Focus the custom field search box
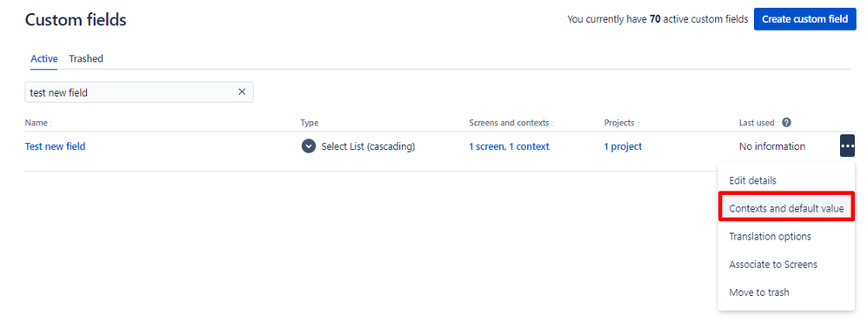Screen dimensions: 868x323 (130, 92)
